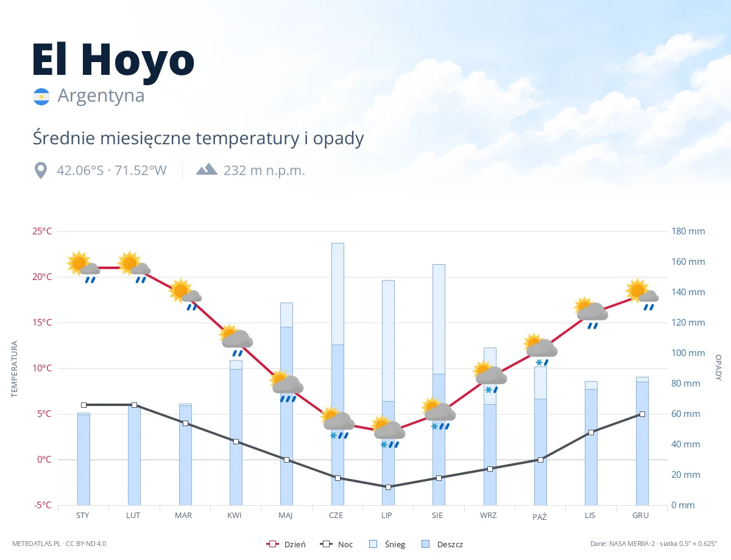Click the STY precipitation bar
Image resolution: width=731 pixels, height=560 pixels.
point(83,459)
